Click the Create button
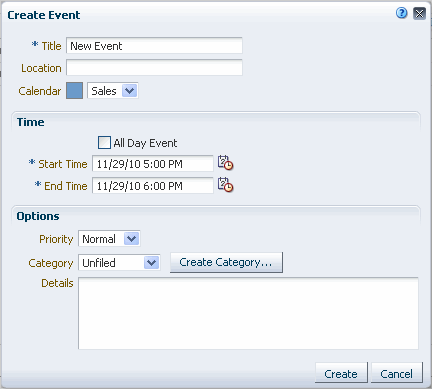 [341, 373]
